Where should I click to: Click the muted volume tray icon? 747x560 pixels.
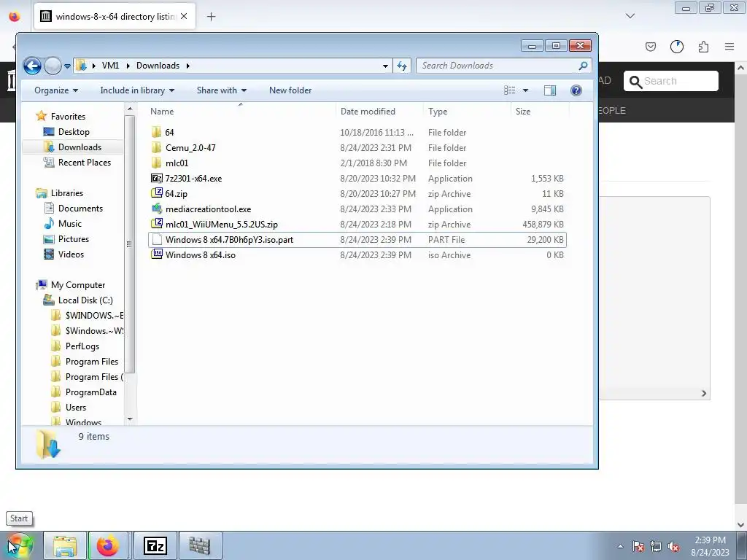coord(673,546)
